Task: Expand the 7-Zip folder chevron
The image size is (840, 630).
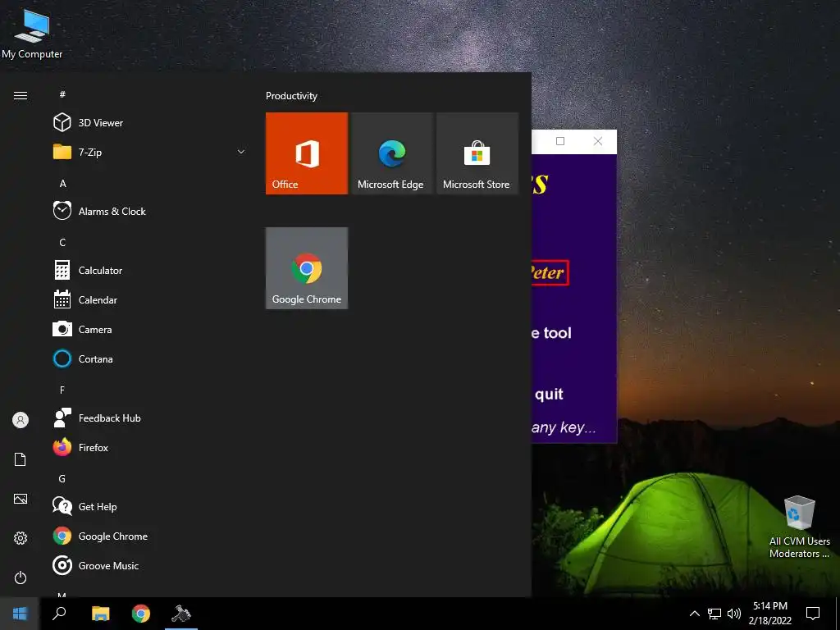Action: [241, 152]
